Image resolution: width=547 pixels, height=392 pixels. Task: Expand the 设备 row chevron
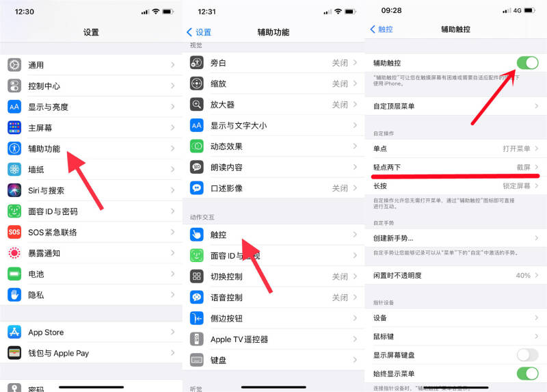pyautogui.click(x=537, y=317)
